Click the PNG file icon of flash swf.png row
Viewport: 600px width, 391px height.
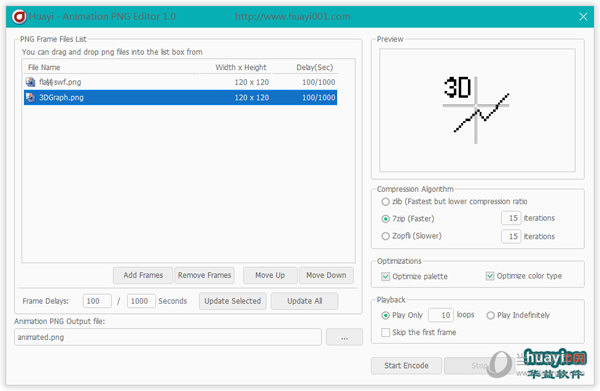(30, 82)
